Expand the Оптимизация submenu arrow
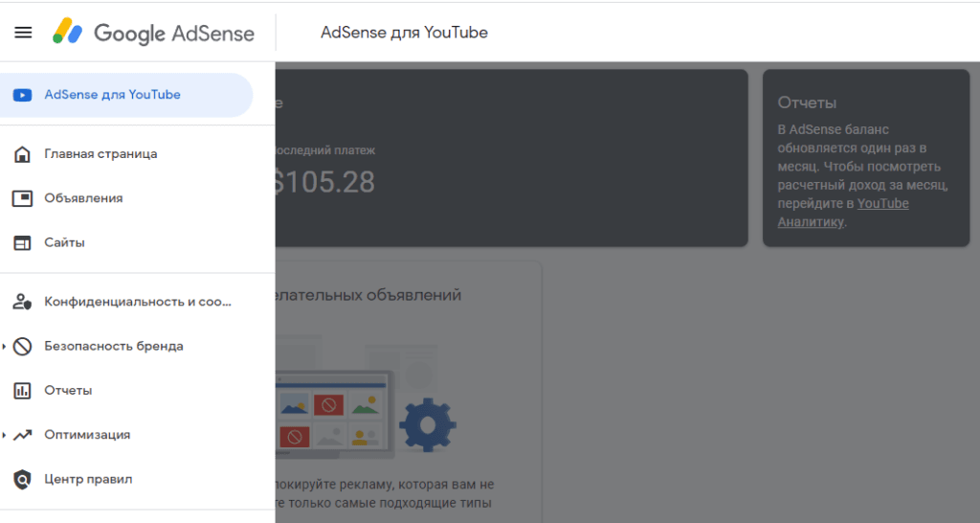980x523 pixels. click(x=4, y=435)
